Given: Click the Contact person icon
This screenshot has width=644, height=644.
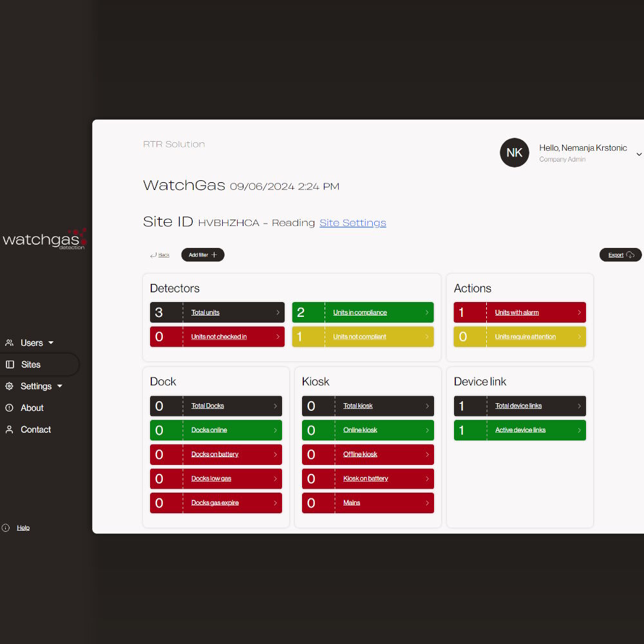Looking at the screenshot, I should [x=9, y=430].
